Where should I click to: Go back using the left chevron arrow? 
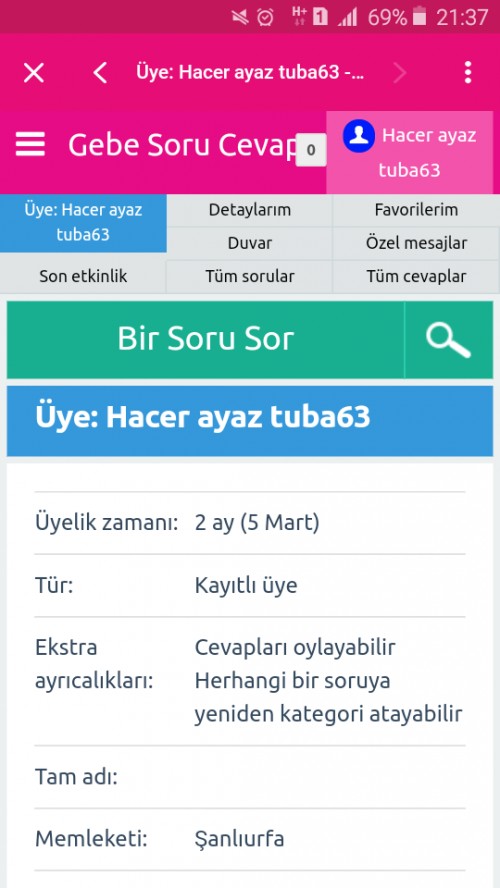coord(100,73)
